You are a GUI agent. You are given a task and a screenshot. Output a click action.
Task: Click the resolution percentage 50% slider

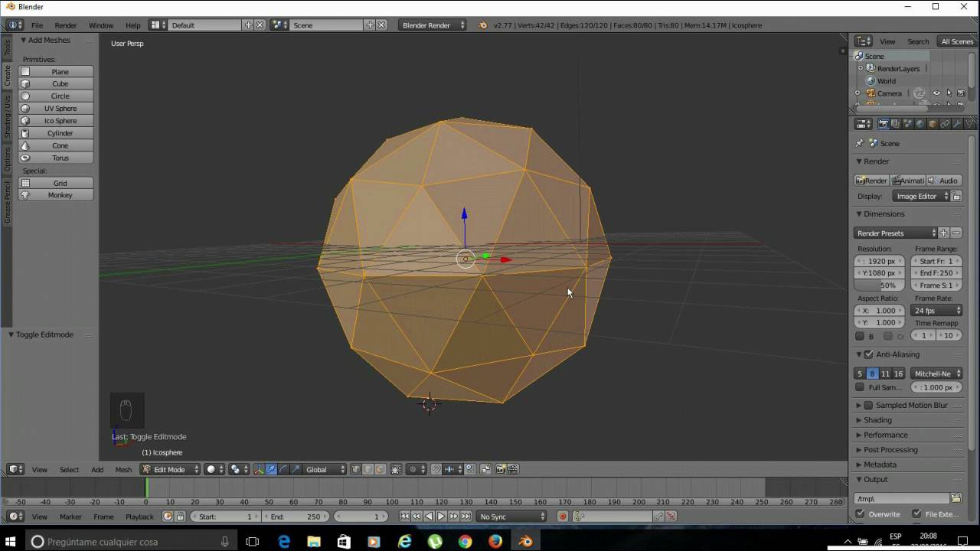click(879, 285)
